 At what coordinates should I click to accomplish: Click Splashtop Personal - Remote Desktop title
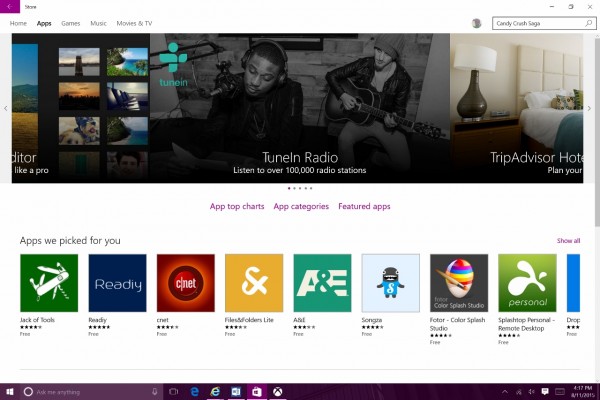(526, 324)
